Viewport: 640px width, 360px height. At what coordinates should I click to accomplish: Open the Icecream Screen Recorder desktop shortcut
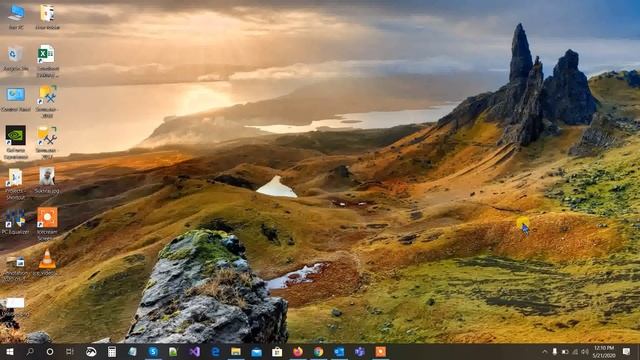(x=47, y=223)
